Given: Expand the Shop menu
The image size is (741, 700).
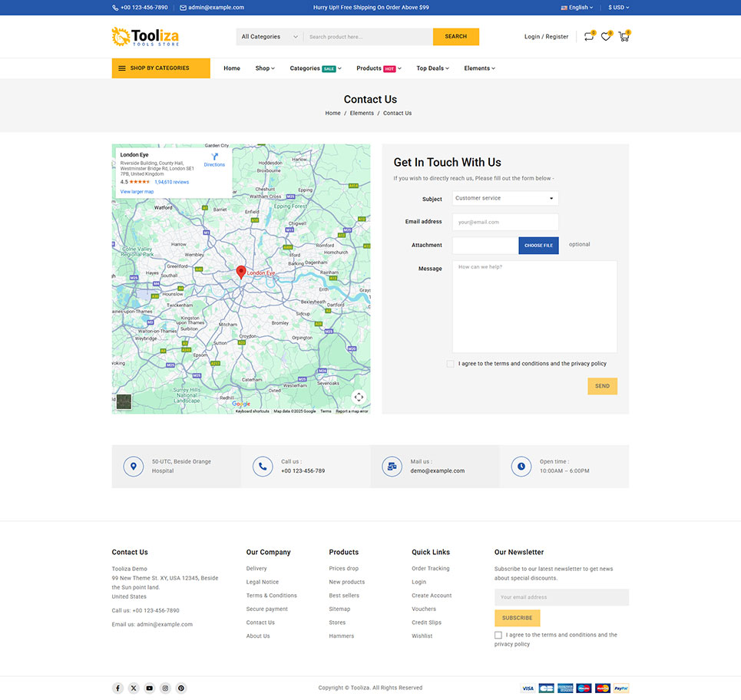Looking at the screenshot, I should click(265, 68).
